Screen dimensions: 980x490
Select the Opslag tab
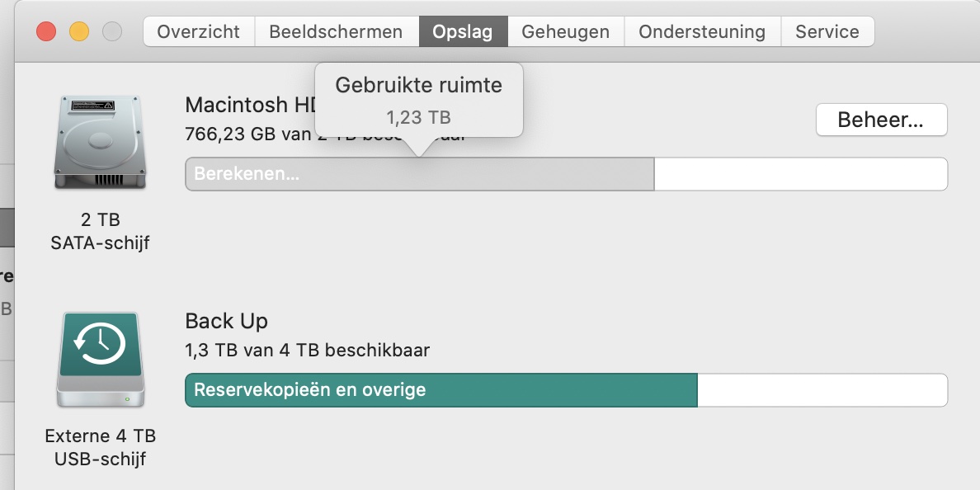pyautogui.click(x=462, y=32)
